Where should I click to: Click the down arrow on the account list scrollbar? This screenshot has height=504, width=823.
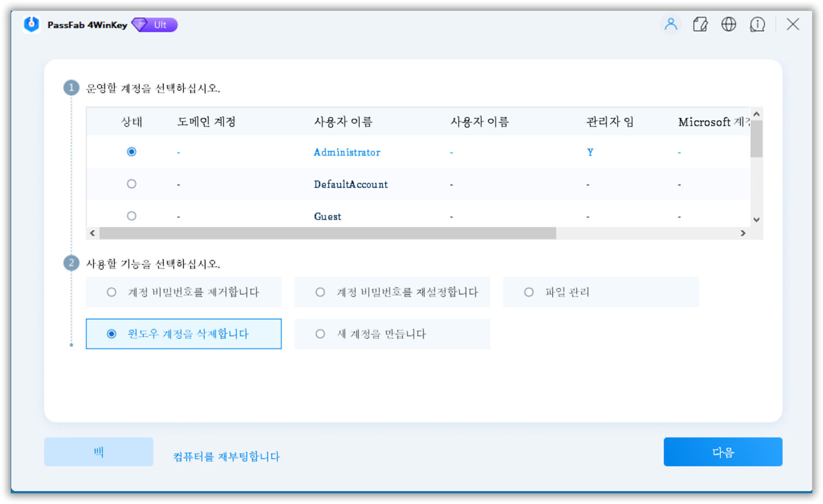756,219
